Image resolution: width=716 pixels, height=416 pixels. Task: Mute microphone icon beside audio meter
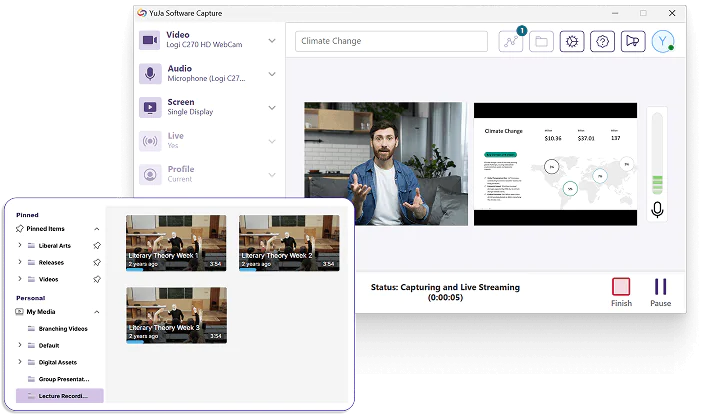[x=657, y=210]
